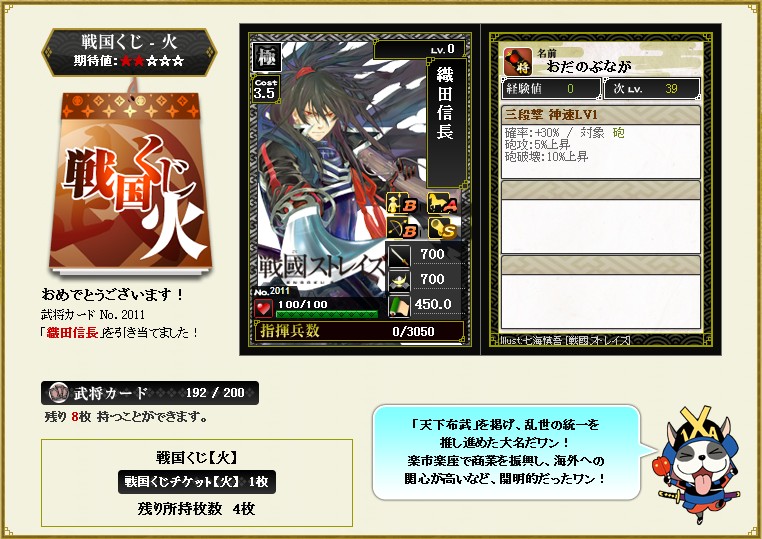
Task: Click the dog mascot with helmet
Action: coord(700,465)
